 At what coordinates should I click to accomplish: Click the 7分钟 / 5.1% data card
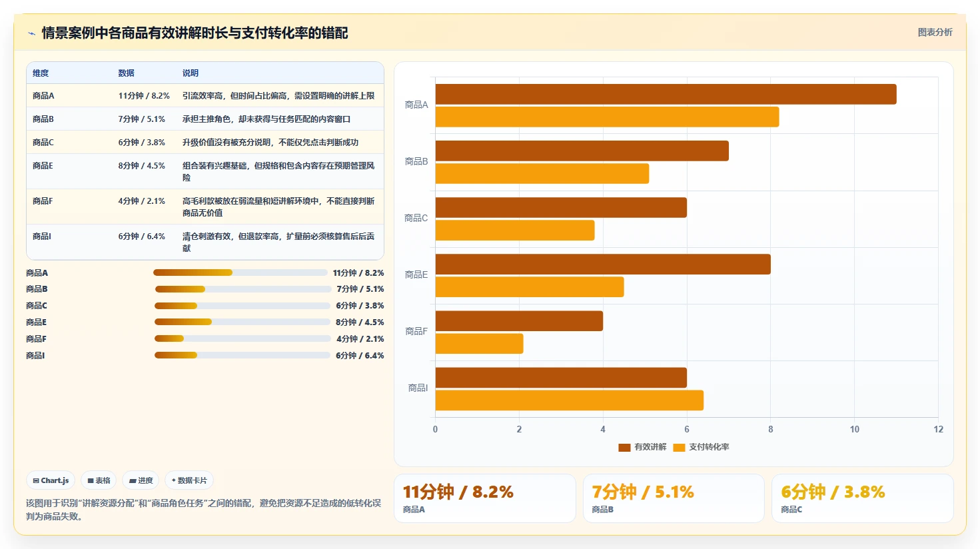click(x=674, y=498)
